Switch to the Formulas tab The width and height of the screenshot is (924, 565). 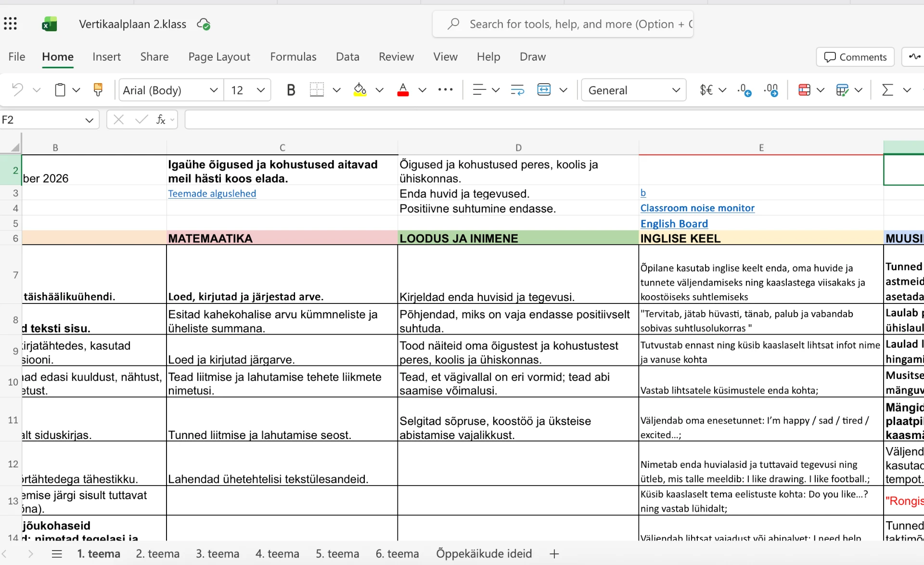[x=293, y=57]
